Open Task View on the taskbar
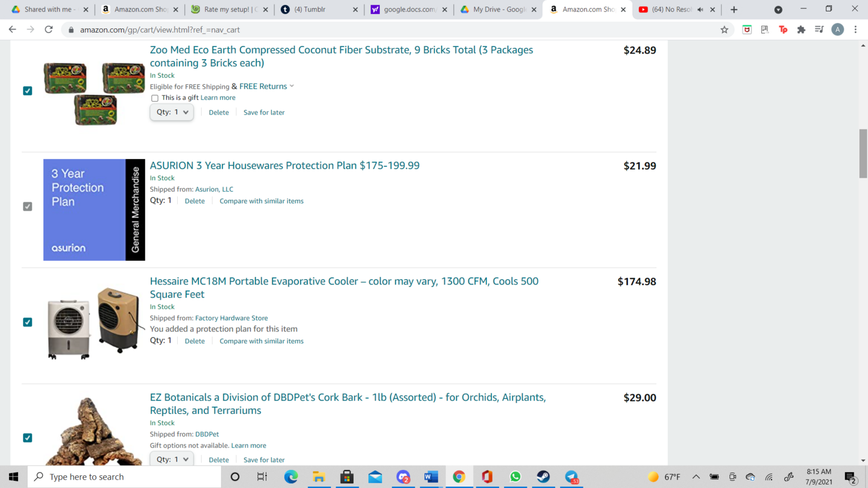This screenshot has width=868, height=488. [x=262, y=477]
